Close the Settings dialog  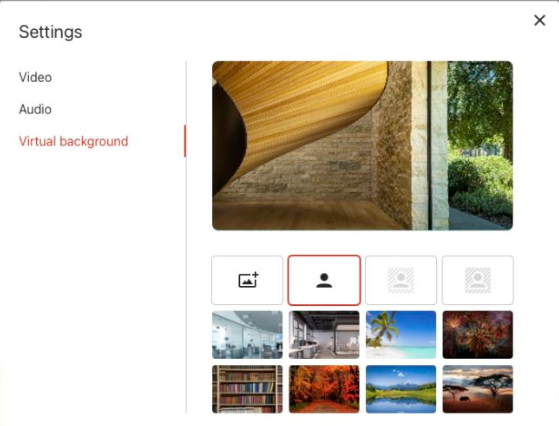tap(540, 20)
